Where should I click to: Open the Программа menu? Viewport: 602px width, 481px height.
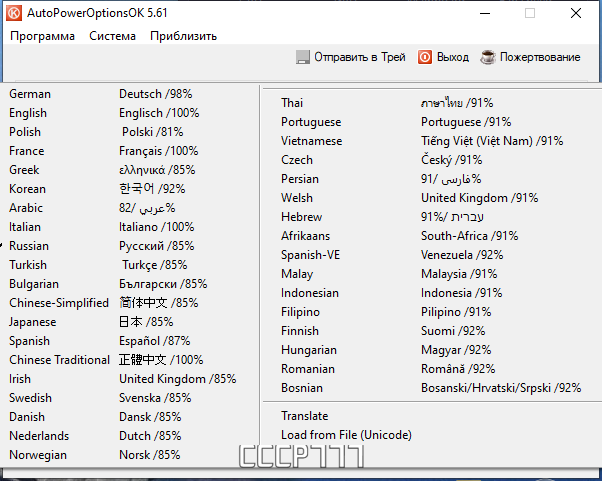(x=42, y=36)
